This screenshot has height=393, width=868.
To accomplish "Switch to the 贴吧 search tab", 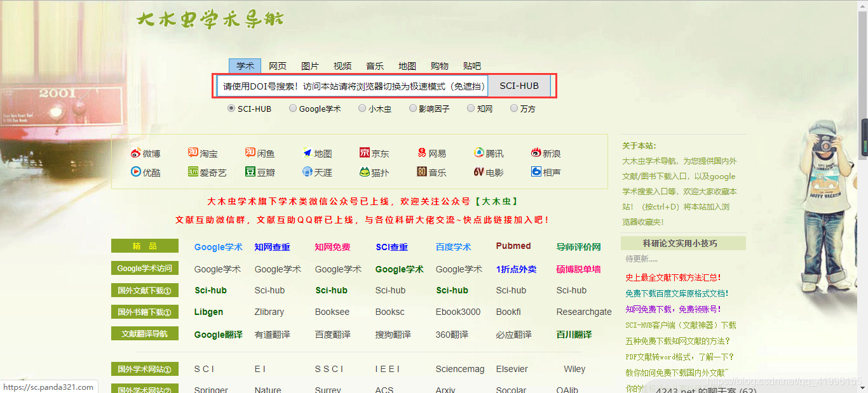I will click(472, 65).
